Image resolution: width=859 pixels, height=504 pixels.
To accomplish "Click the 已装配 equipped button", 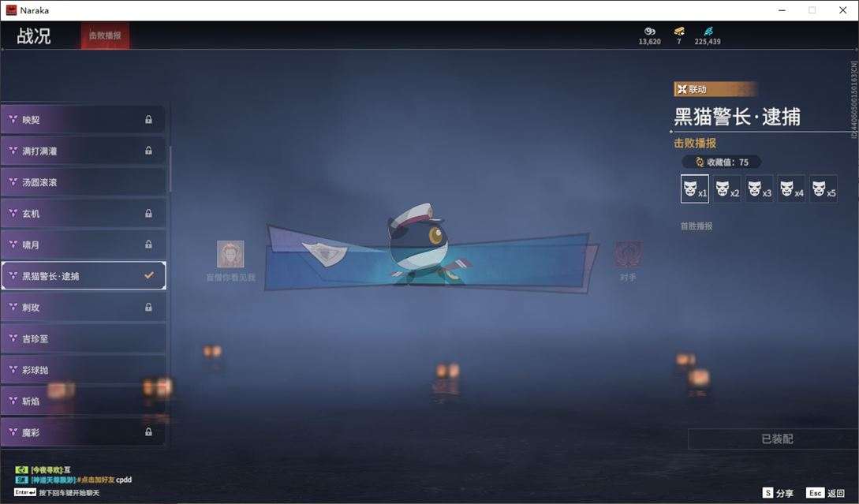I will tap(773, 439).
